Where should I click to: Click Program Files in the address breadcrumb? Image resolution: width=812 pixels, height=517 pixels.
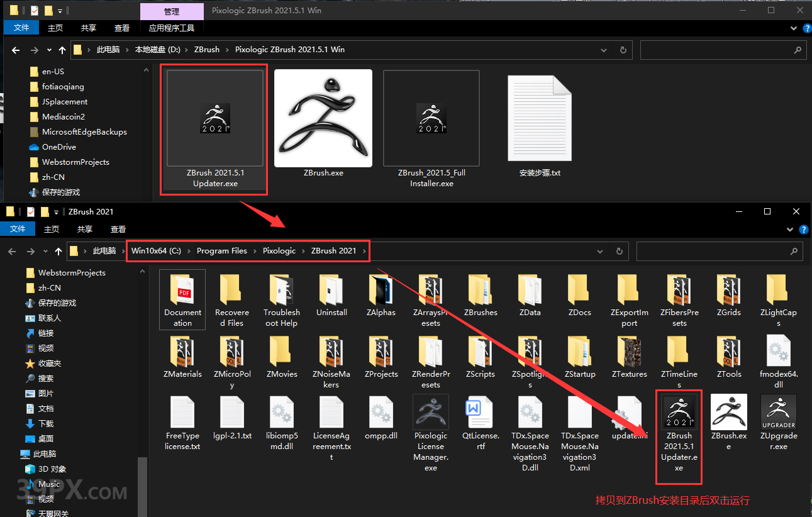[x=222, y=251]
